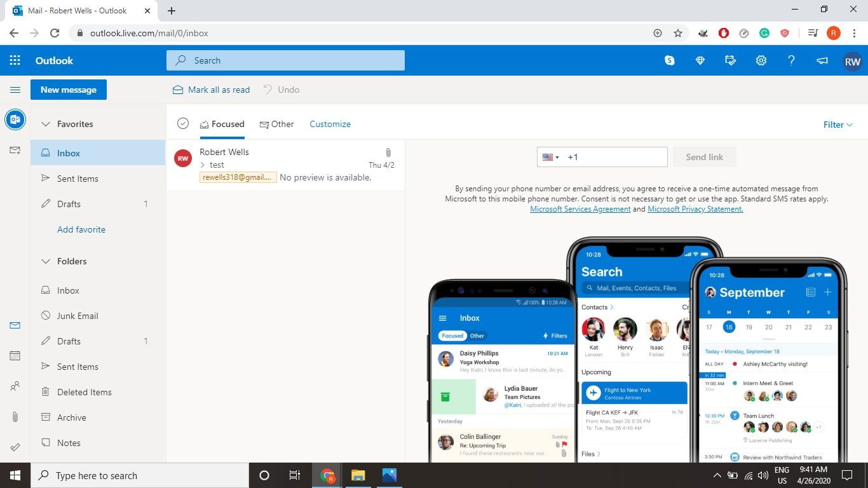
Task: Switch to Mail module in left rail
Action: coord(15,325)
